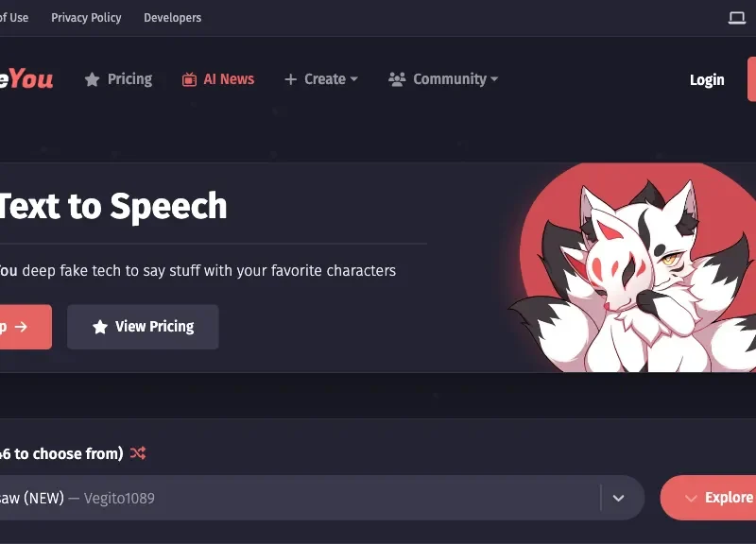
Task: Click the Login button
Action: pyautogui.click(x=707, y=80)
